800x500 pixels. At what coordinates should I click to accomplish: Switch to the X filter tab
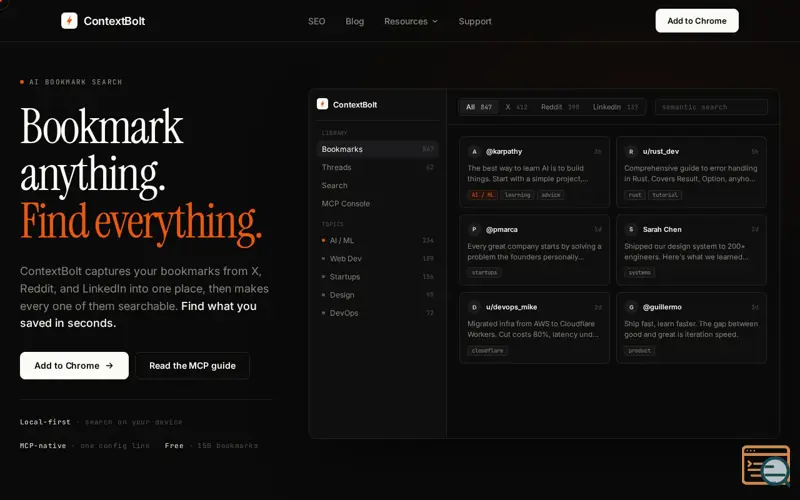tap(516, 107)
